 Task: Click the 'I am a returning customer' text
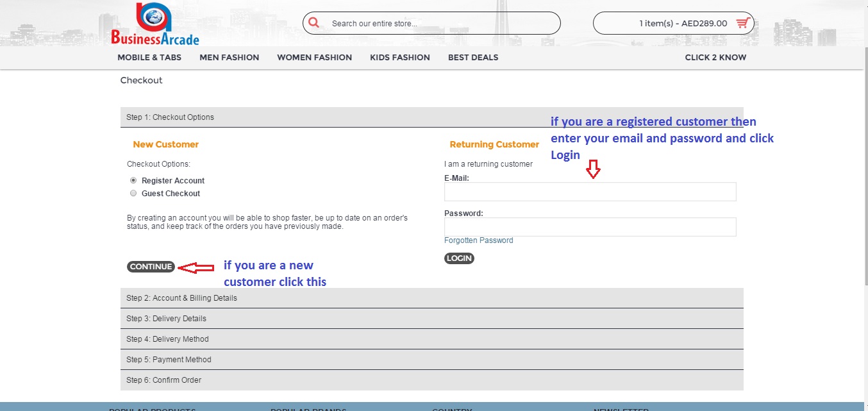tap(488, 164)
